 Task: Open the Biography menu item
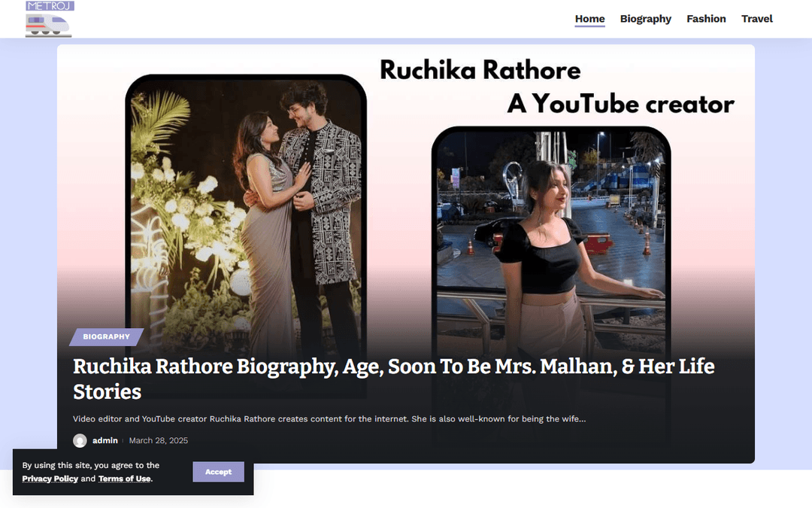[645, 19]
